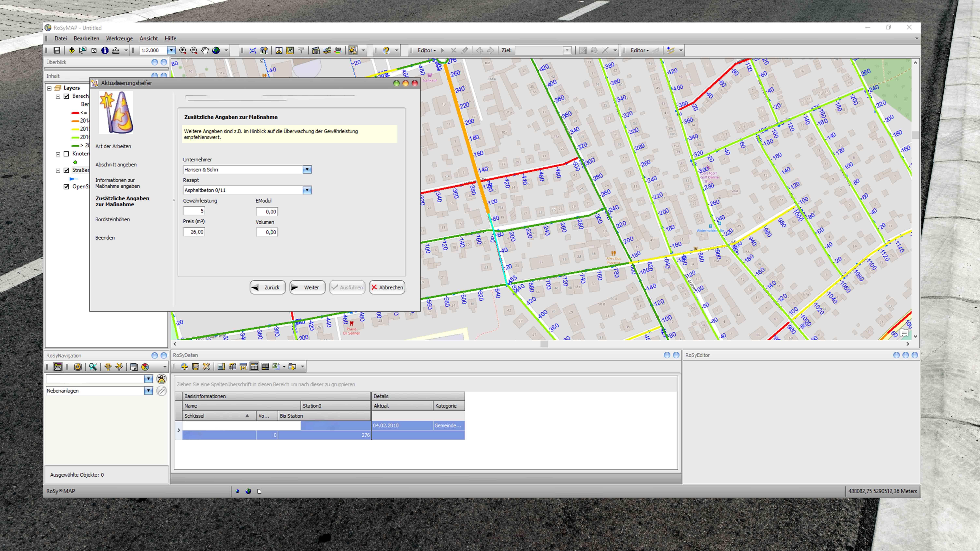Click the delete X icon in RoSyDaten toolbar
Image resolution: width=980 pixels, height=551 pixels.
[206, 367]
